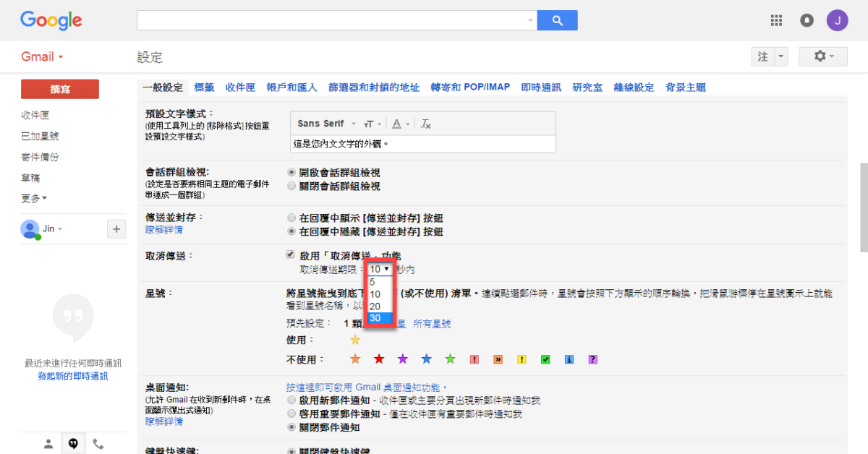868x454 pixels.
Task: Open the 注 input tools dropdown arrow
Action: click(x=781, y=56)
